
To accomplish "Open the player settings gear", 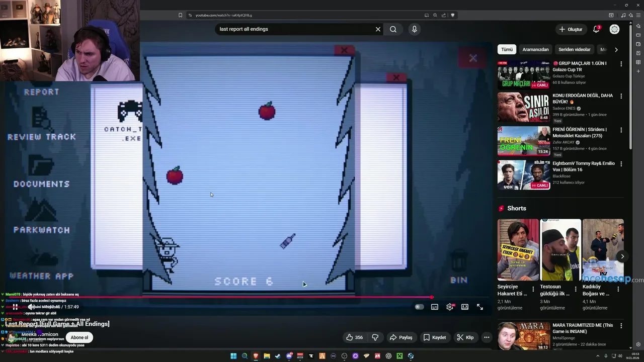I will [x=450, y=307].
